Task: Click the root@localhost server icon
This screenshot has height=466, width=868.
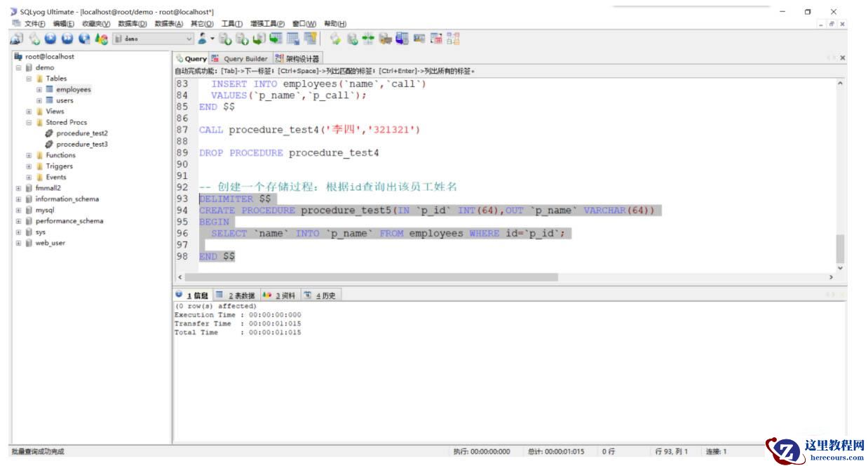Action: pos(18,57)
